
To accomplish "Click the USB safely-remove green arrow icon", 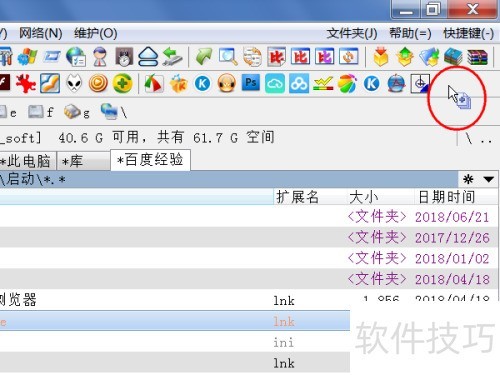I will [172, 56].
